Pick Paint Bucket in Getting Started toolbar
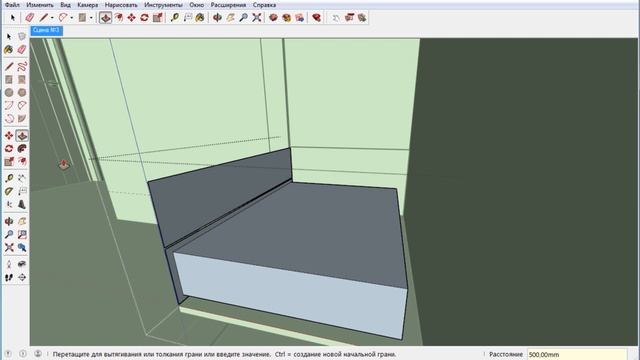The height and width of the screenshot is (360, 640). coord(200,18)
